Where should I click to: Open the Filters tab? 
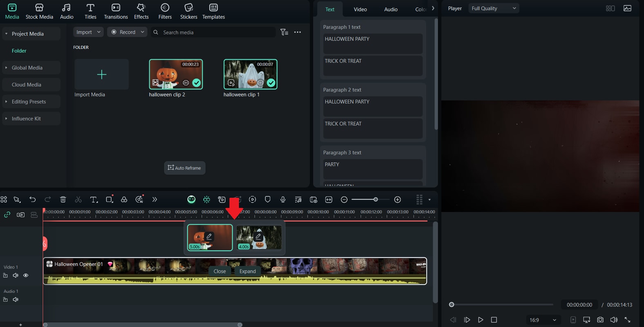[165, 11]
